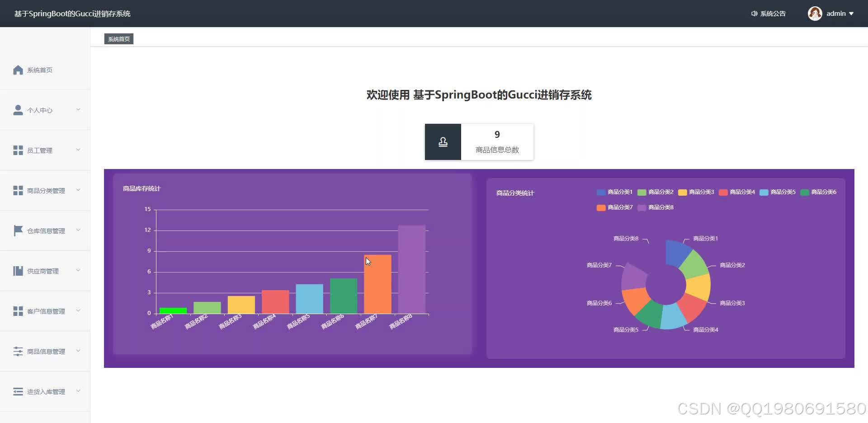Click the stamp icon on 商品信息总数 card

443,142
